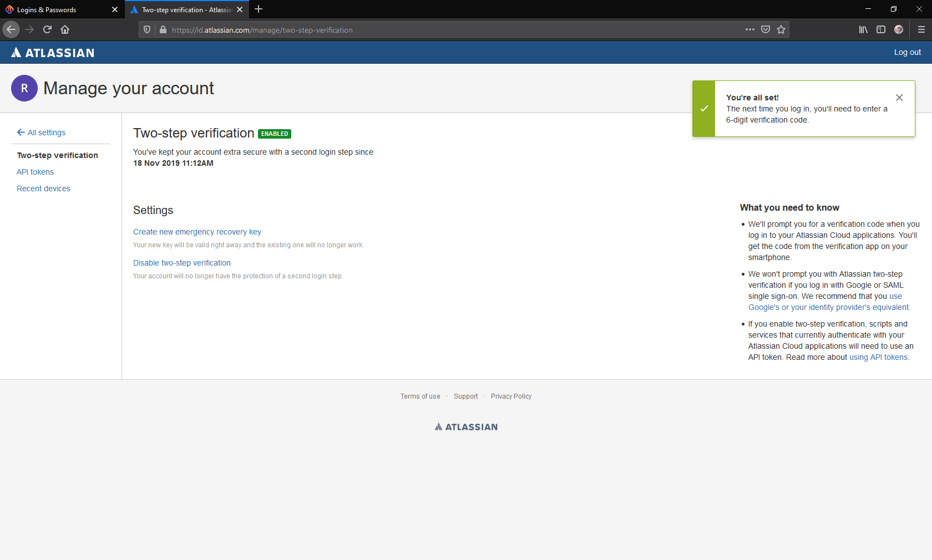The height and width of the screenshot is (560, 932).
Task: Switch to the Logins & Passwords tab
Action: [62, 9]
